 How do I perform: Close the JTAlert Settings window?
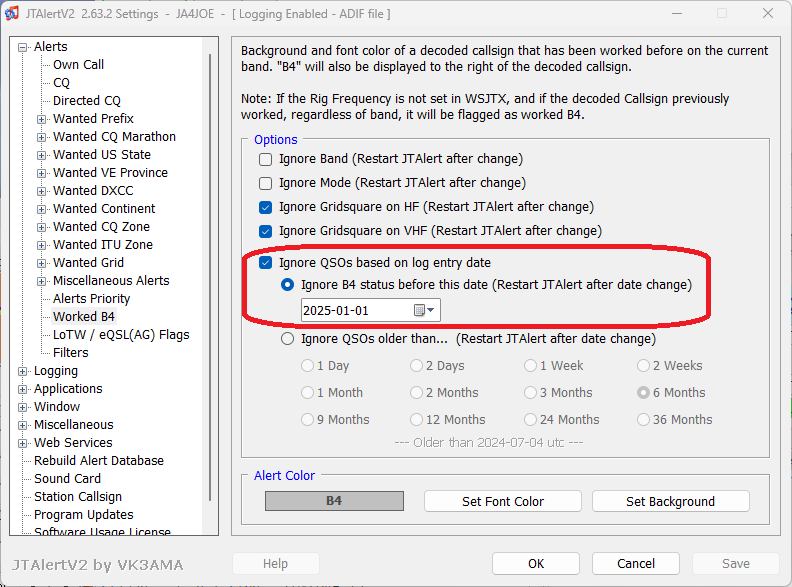click(768, 13)
